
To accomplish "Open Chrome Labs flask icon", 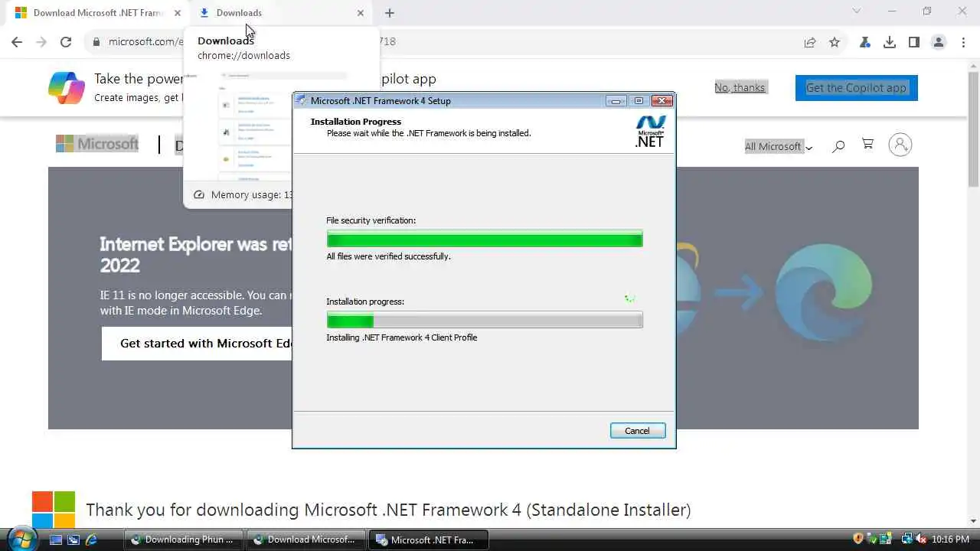I will pyautogui.click(x=865, y=42).
